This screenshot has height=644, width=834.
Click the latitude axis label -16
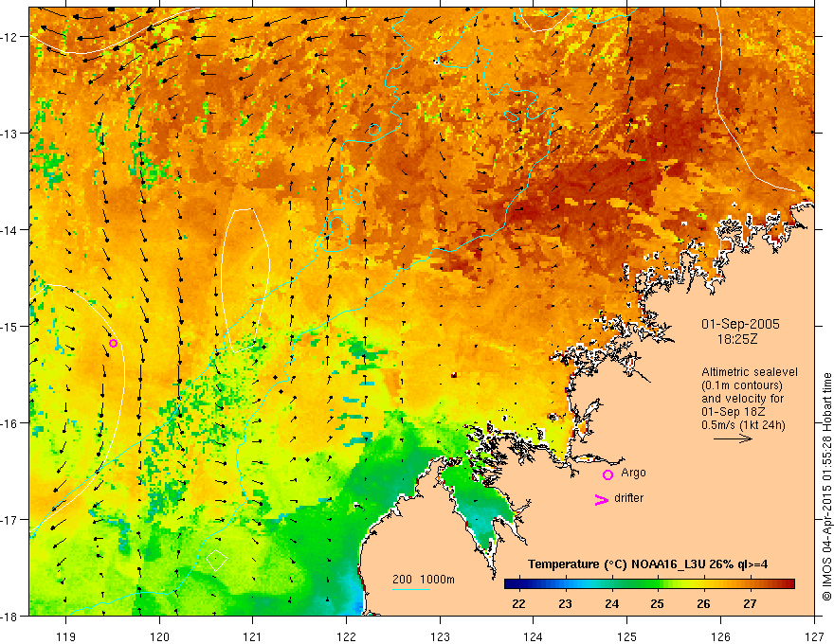tap(11, 423)
